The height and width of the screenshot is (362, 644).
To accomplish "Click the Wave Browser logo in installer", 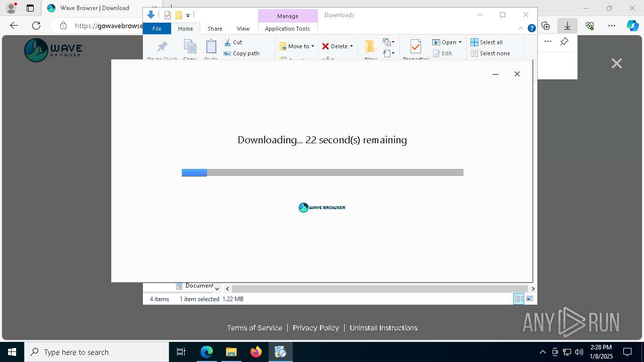I will (x=322, y=207).
